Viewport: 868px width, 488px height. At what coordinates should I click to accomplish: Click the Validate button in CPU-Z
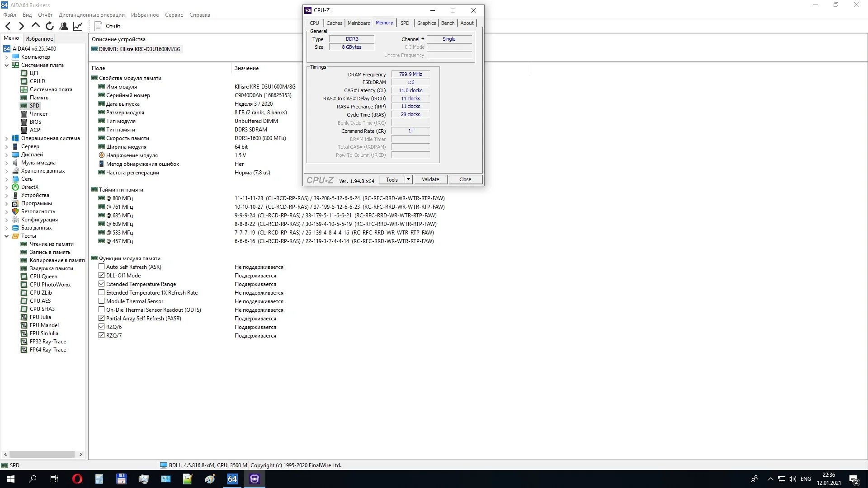point(430,179)
